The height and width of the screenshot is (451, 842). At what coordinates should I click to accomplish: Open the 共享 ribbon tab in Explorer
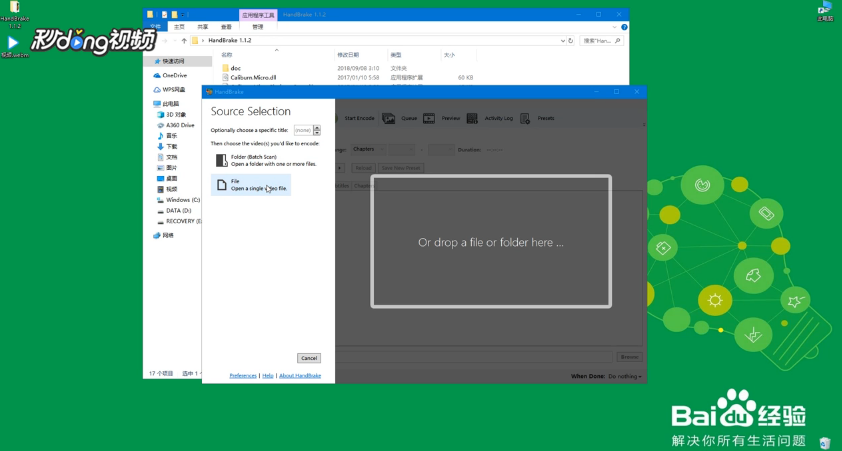202,26
